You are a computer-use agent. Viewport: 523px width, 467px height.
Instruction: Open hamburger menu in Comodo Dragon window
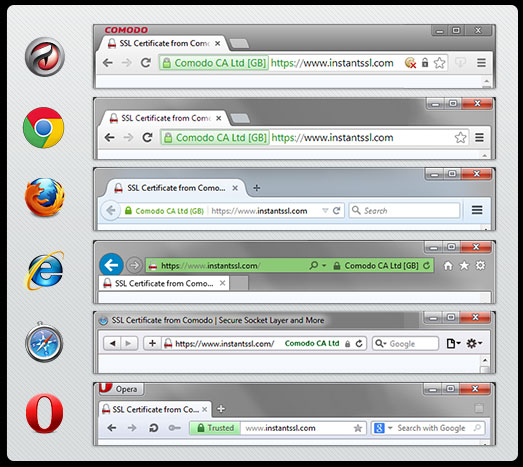481,63
